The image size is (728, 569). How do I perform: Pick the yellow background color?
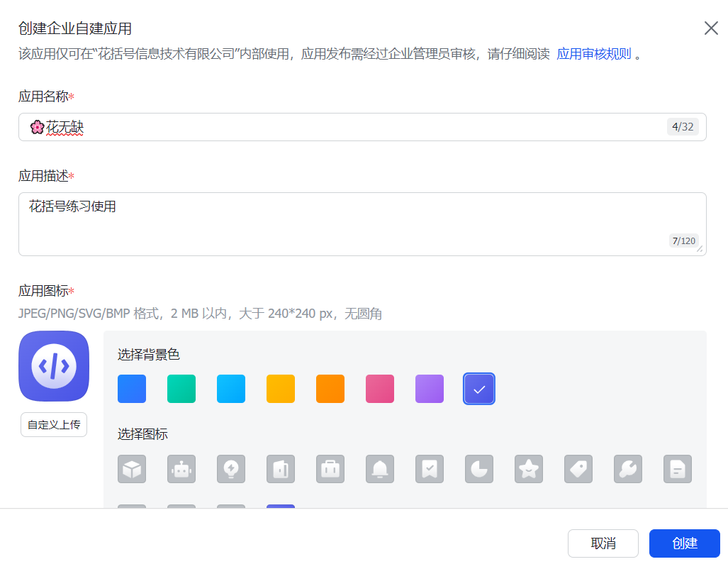click(281, 389)
